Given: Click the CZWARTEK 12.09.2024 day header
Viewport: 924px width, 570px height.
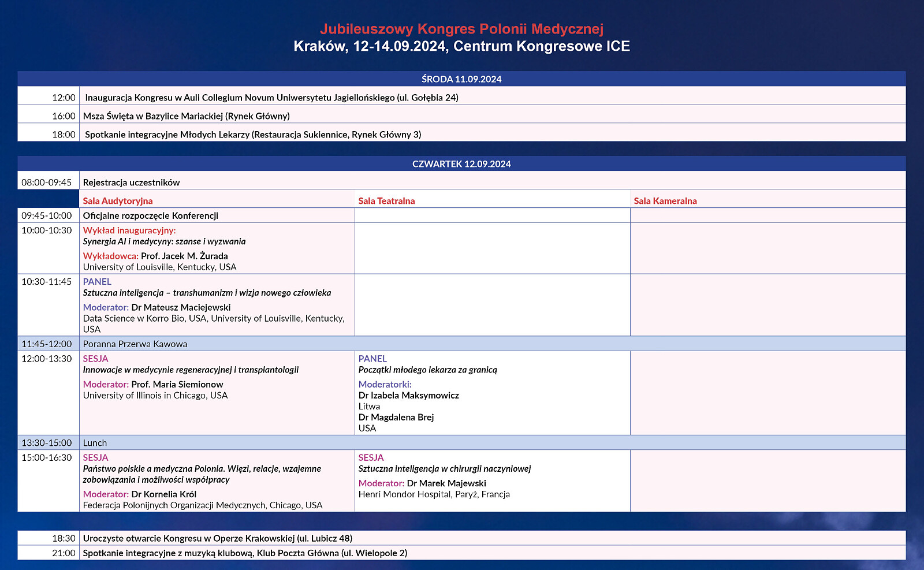Looking at the screenshot, I should point(460,163).
